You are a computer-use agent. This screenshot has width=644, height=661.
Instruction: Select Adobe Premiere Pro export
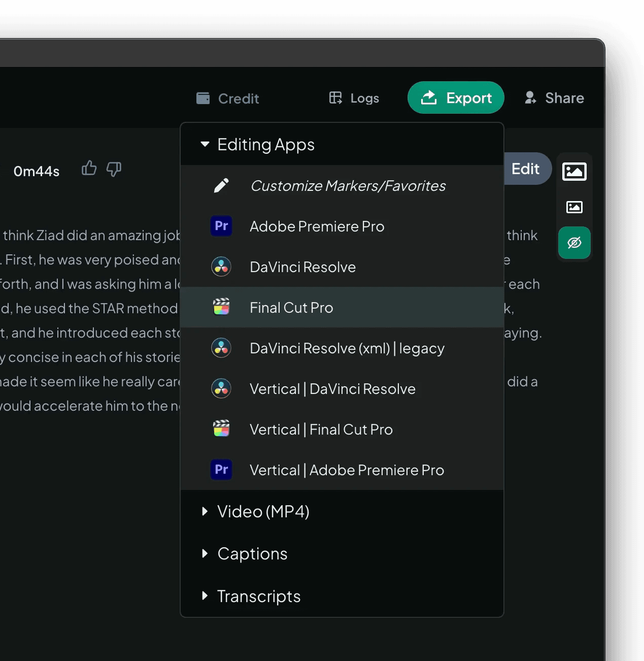point(342,226)
